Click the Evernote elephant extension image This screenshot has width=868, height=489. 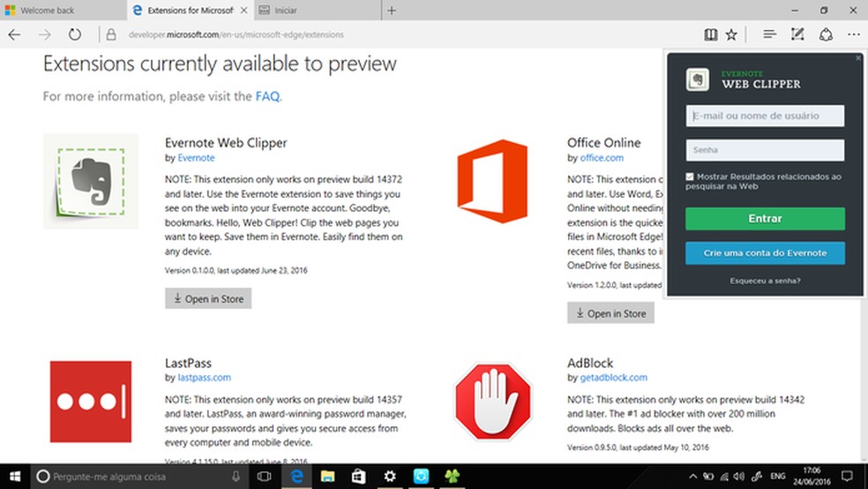coord(91,181)
